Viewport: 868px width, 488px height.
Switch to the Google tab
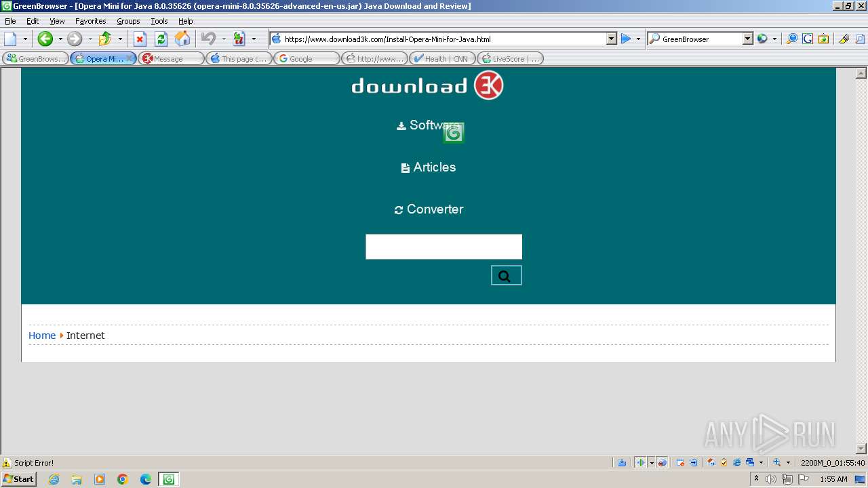pyautogui.click(x=307, y=59)
